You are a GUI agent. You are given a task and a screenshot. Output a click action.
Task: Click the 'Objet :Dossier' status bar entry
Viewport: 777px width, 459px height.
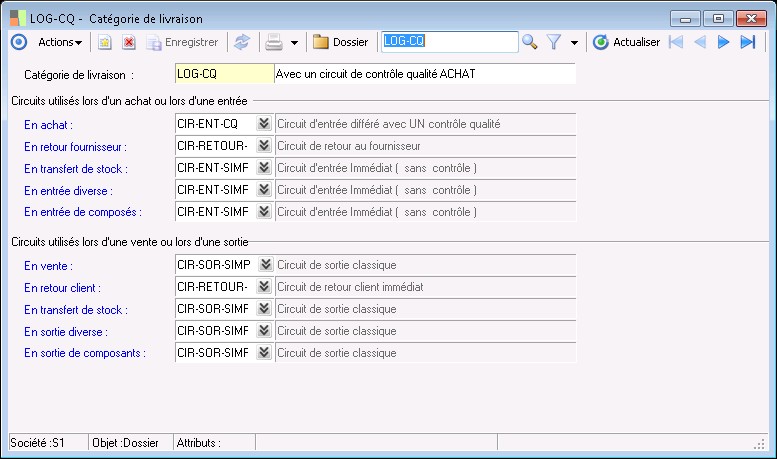tap(125, 443)
